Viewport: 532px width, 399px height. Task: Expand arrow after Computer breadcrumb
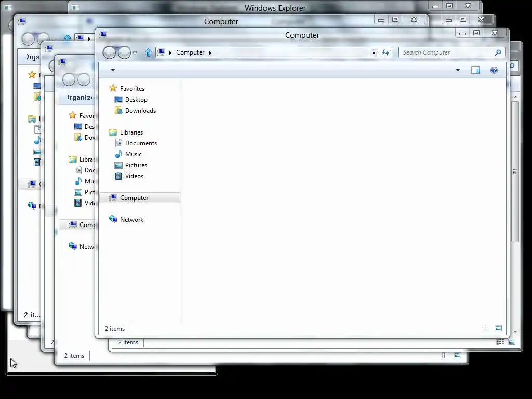tap(210, 52)
